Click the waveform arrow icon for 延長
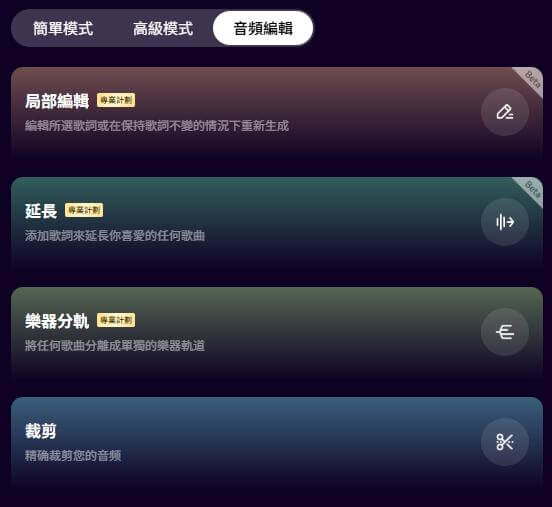 [x=504, y=222]
